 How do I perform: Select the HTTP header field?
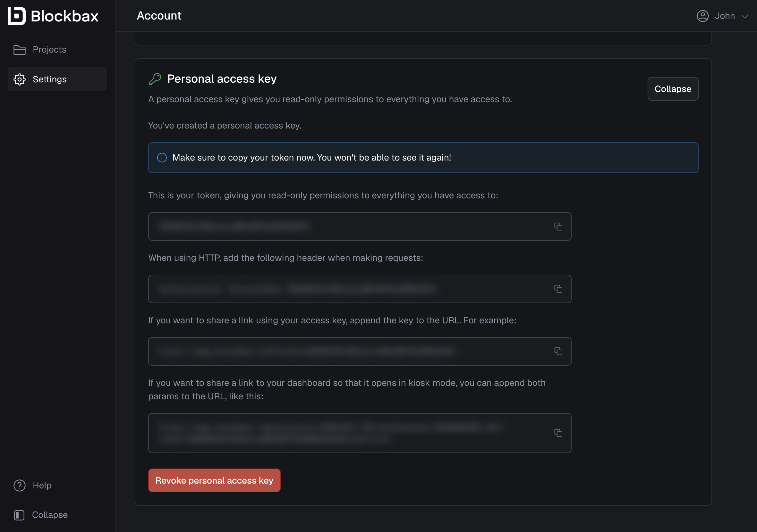pyautogui.click(x=360, y=289)
